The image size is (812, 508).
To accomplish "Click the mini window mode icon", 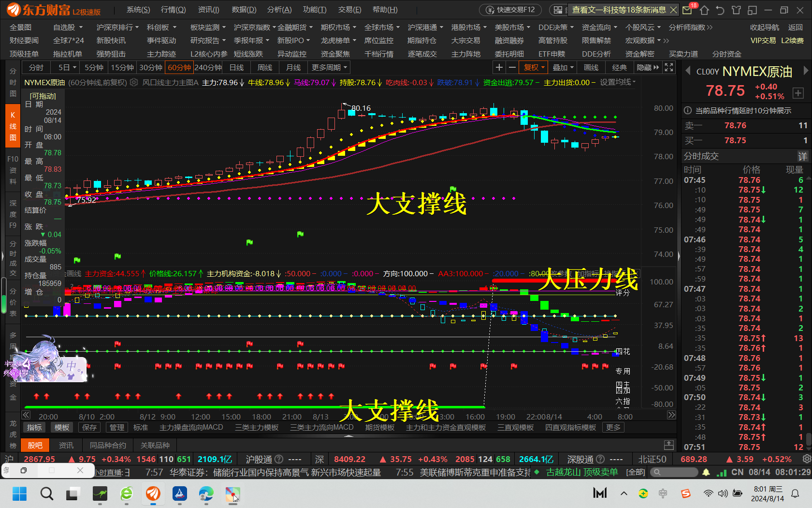I will [752, 10].
